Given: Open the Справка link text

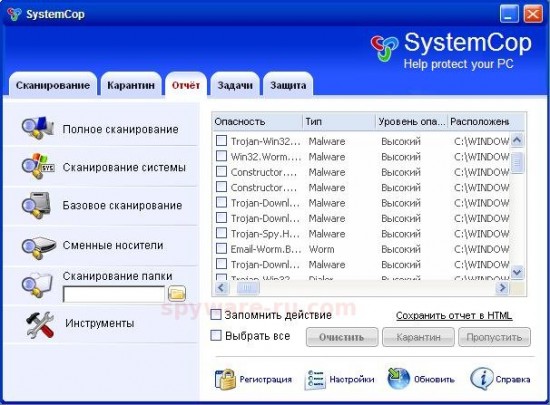Looking at the screenshot, I should tap(512, 379).
